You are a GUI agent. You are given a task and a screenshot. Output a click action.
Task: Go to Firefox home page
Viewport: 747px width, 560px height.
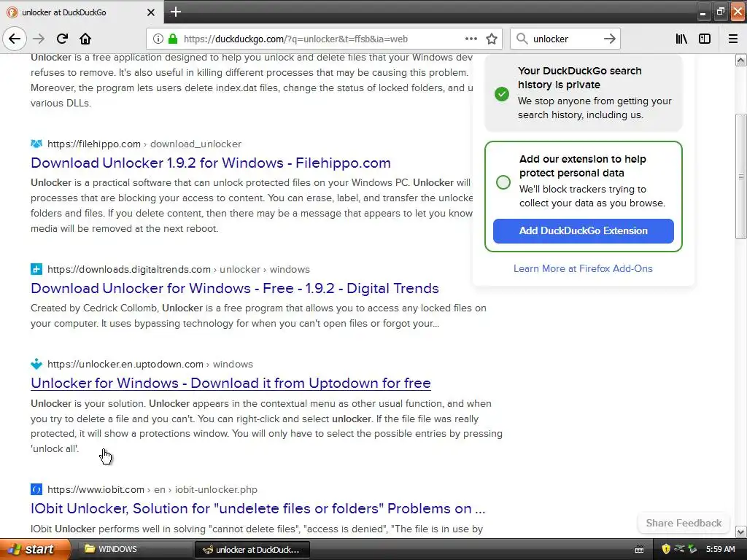point(85,39)
